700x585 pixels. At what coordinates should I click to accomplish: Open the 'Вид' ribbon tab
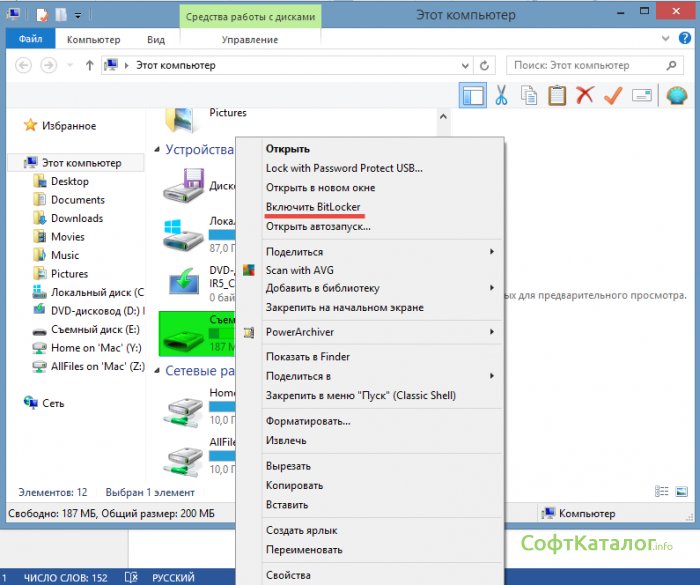coord(156,40)
